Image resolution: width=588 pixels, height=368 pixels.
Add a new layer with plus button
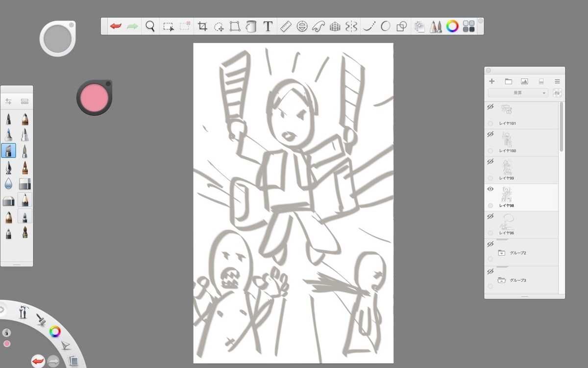(492, 81)
